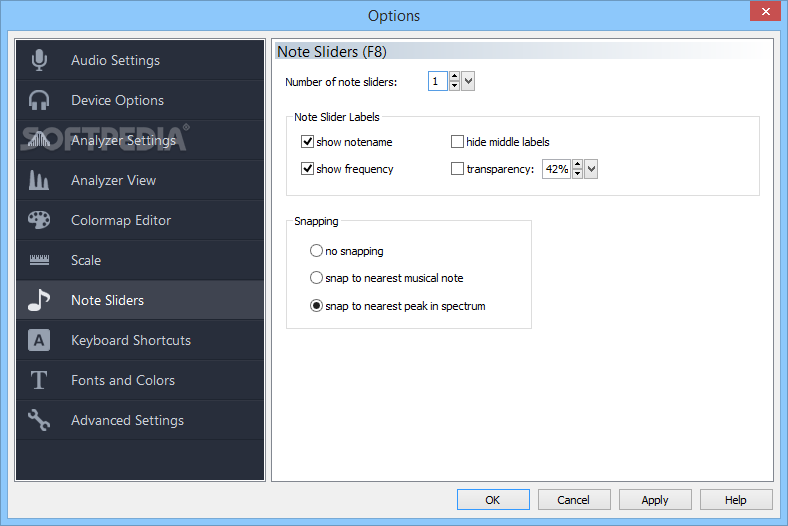Click the transparency percentage field
This screenshot has width=788, height=526.
(556, 169)
